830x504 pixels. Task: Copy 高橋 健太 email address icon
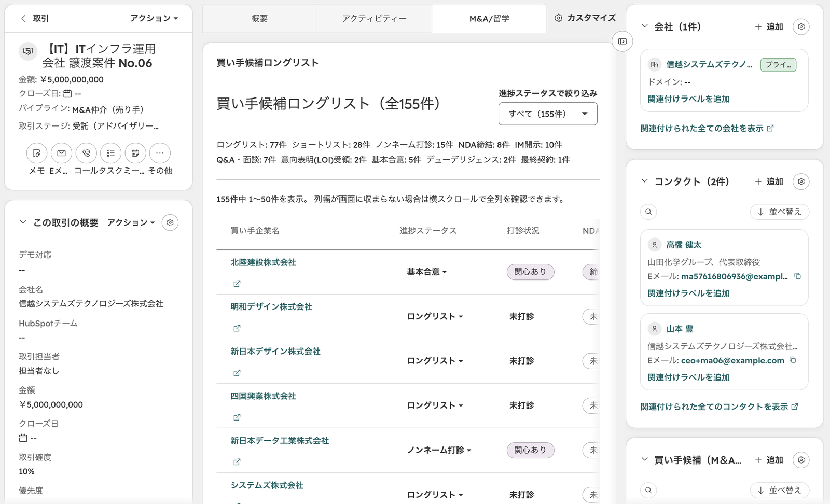click(797, 276)
